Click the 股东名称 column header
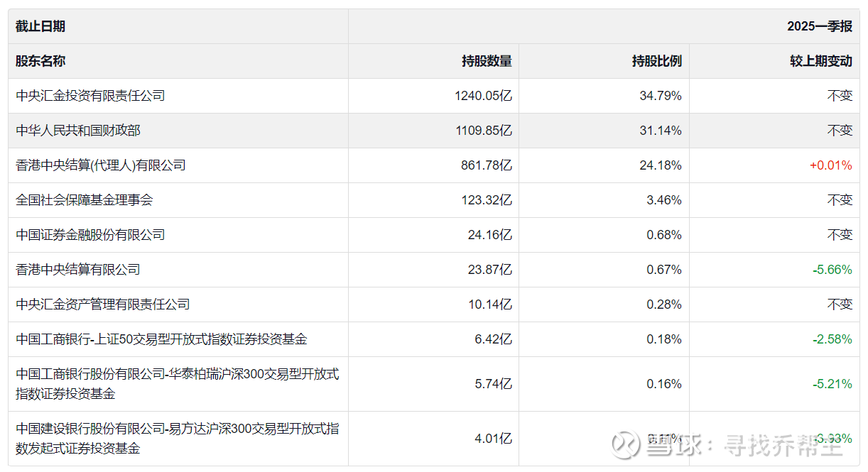The height and width of the screenshot is (472, 868). point(40,61)
